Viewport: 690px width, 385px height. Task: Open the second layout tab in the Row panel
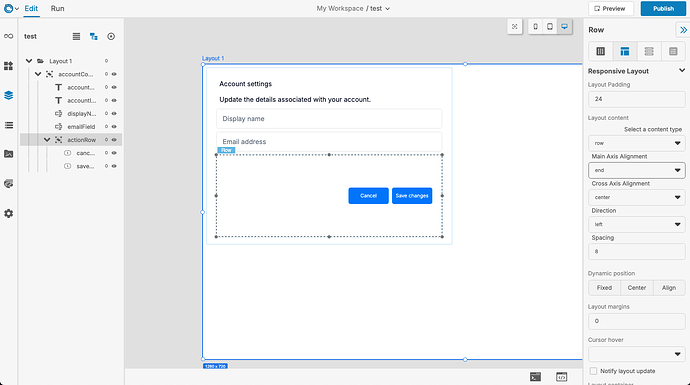624,51
